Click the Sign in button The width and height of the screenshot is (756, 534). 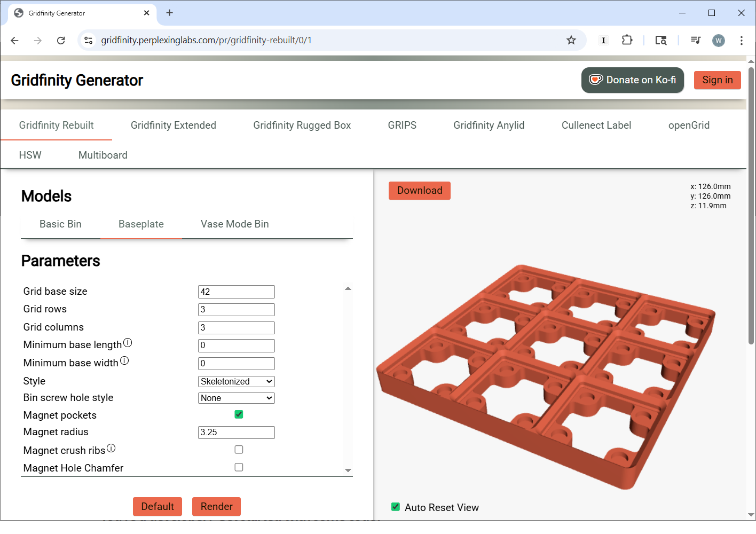click(718, 80)
